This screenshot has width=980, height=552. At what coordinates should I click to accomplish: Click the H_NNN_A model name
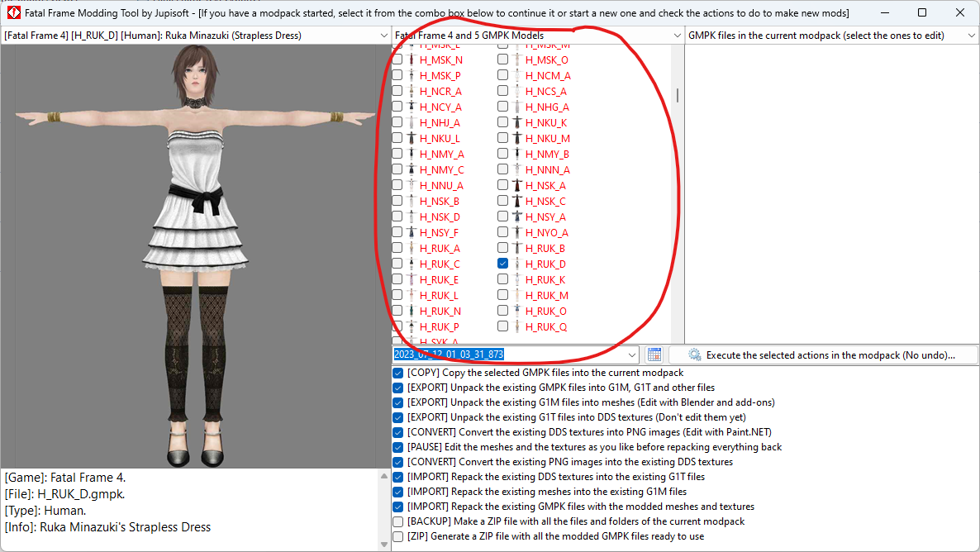point(548,169)
